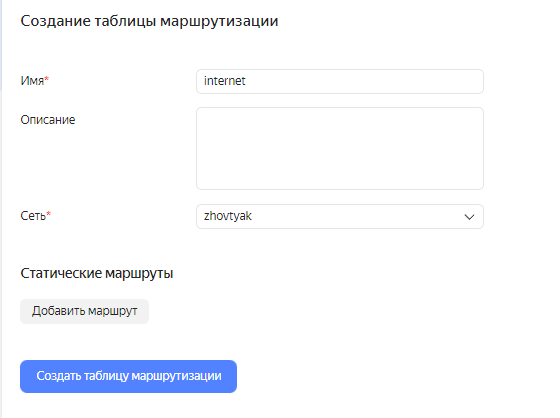560x418 pixels.
Task: Click the Имя field label
Action: (32, 81)
